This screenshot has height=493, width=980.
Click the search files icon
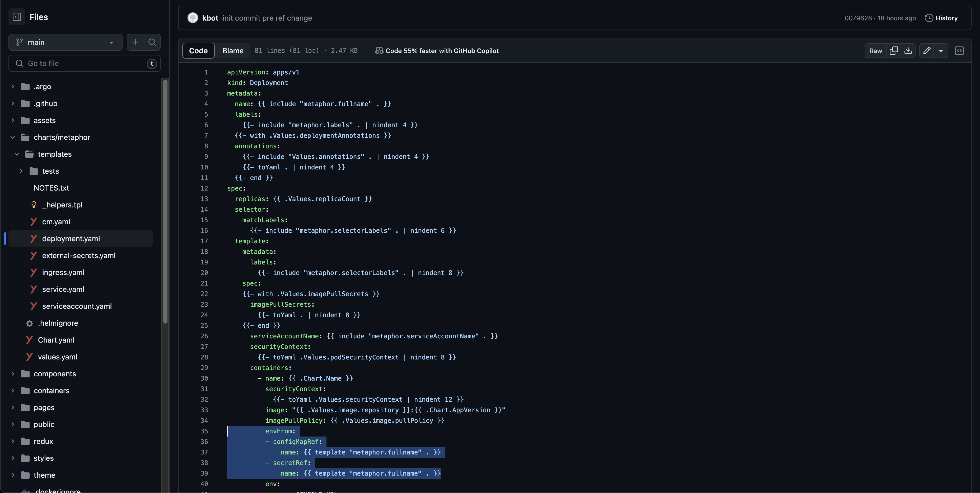click(153, 42)
